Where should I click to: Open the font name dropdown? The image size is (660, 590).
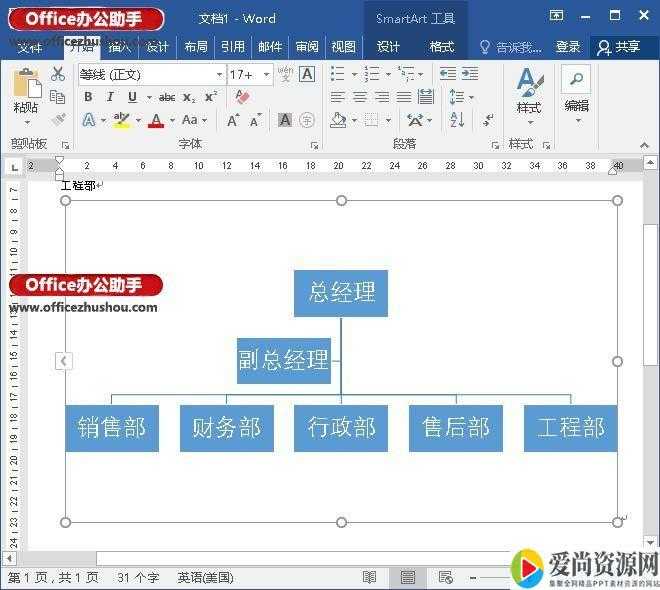[x=219, y=75]
